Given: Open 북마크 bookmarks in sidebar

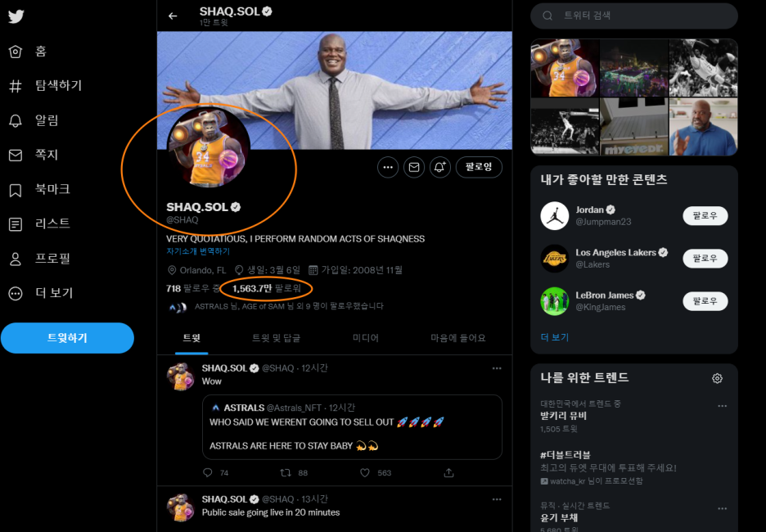Looking at the screenshot, I should [39, 190].
